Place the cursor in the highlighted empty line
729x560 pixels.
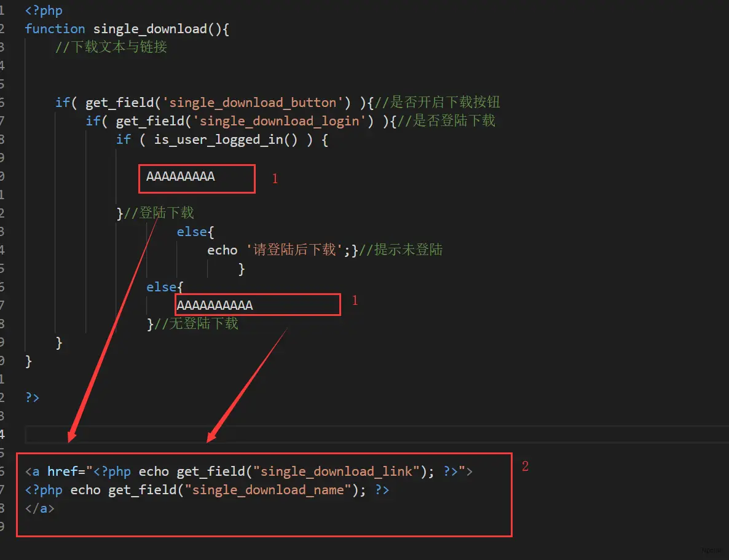pyautogui.click(x=377, y=435)
